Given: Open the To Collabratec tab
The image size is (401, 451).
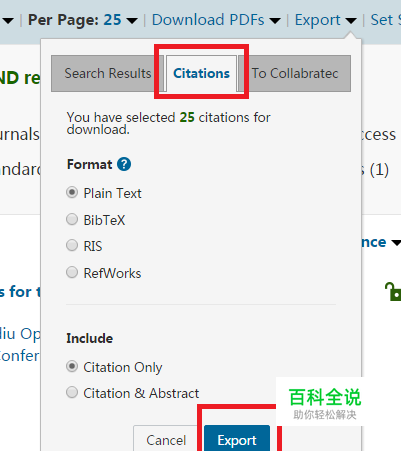Looking at the screenshot, I should coord(295,73).
